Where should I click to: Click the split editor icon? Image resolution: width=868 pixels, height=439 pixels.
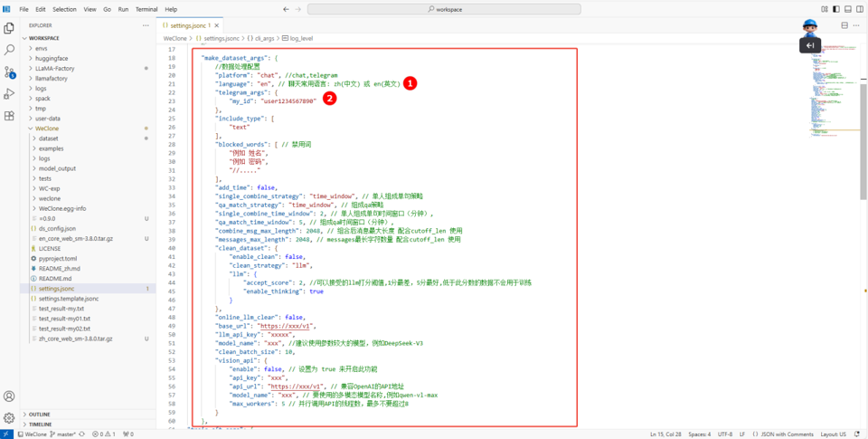(844, 25)
